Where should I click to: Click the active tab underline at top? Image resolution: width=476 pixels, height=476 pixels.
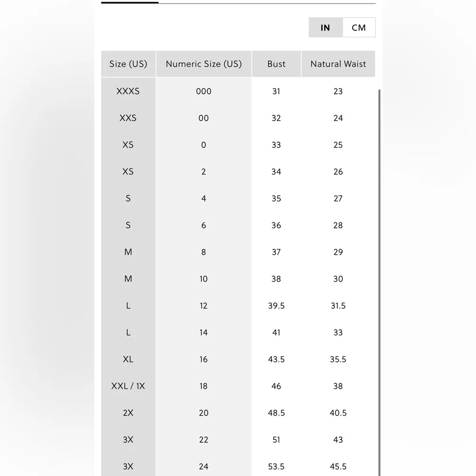tap(129, 2)
